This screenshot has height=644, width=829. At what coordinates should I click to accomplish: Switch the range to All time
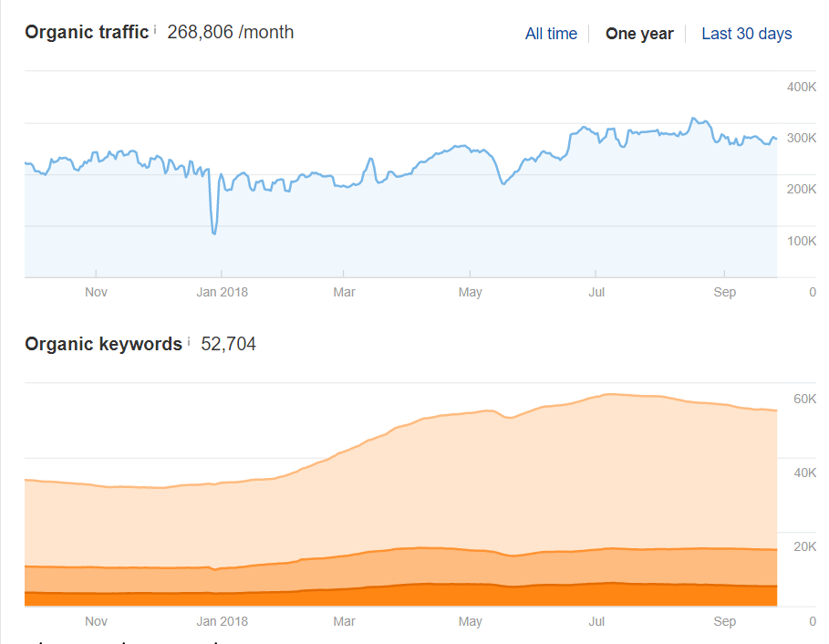[x=551, y=34]
